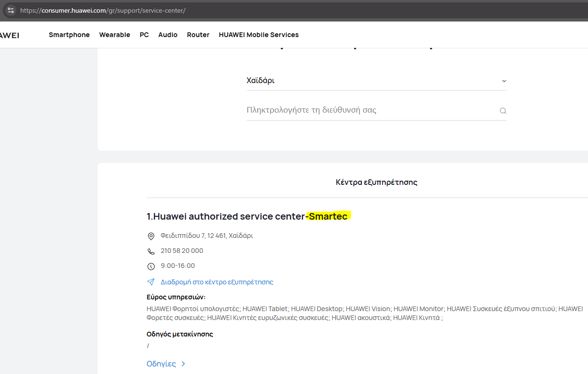Click the phone icon
588x374 pixels.
151,252
